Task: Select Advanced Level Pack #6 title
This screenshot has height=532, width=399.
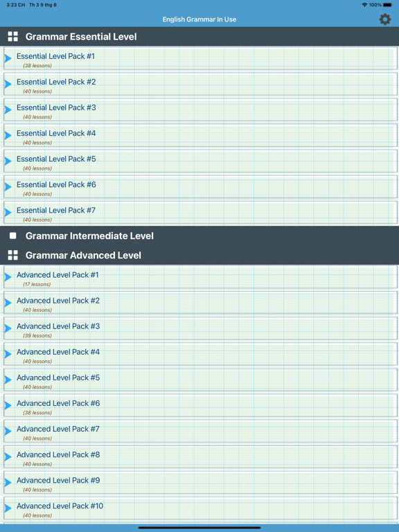Action: 58,403
